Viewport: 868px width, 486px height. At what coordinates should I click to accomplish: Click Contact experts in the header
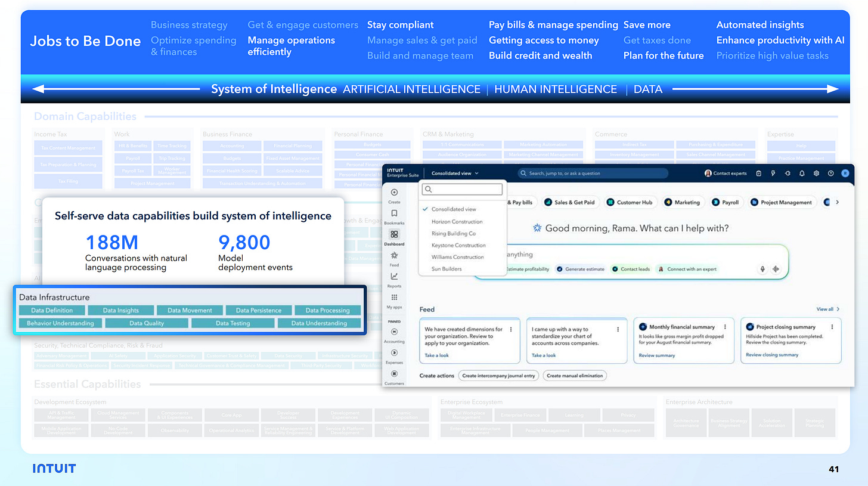(726, 174)
